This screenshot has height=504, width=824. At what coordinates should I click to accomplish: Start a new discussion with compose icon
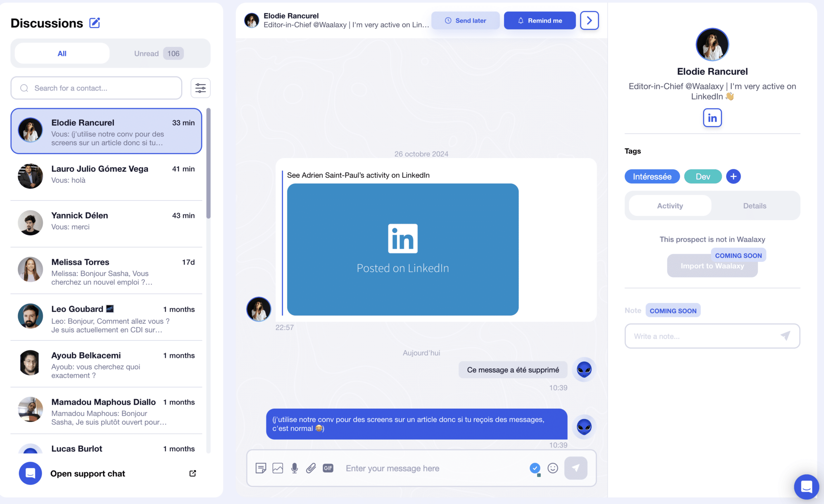click(95, 23)
